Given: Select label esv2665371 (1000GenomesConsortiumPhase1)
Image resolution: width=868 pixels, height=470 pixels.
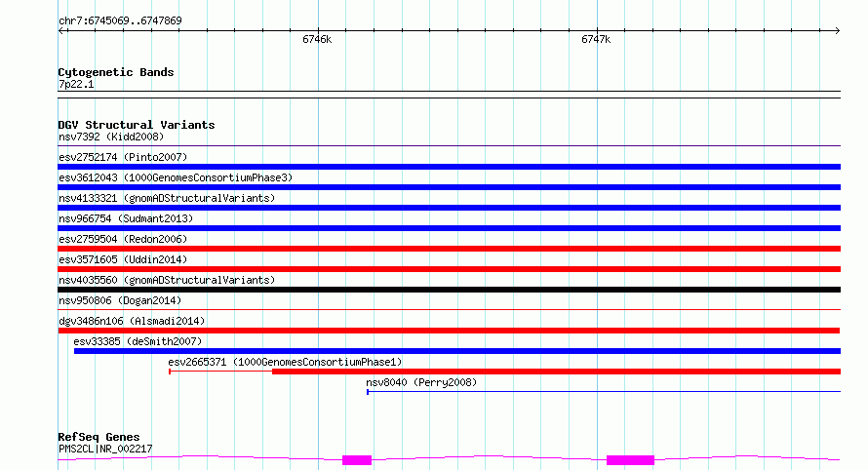Looking at the screenshot, I should [285, 362].
